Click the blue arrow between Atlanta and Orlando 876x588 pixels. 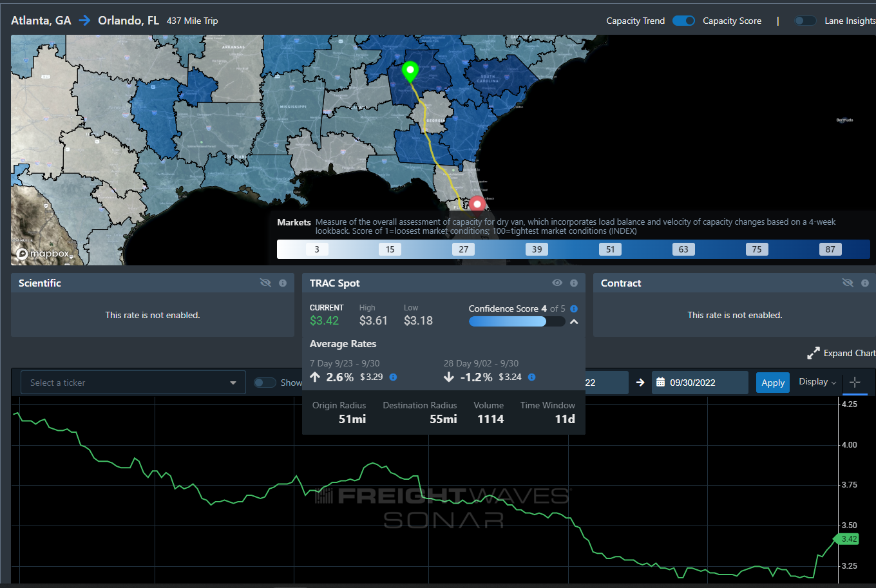click(84, 21)
